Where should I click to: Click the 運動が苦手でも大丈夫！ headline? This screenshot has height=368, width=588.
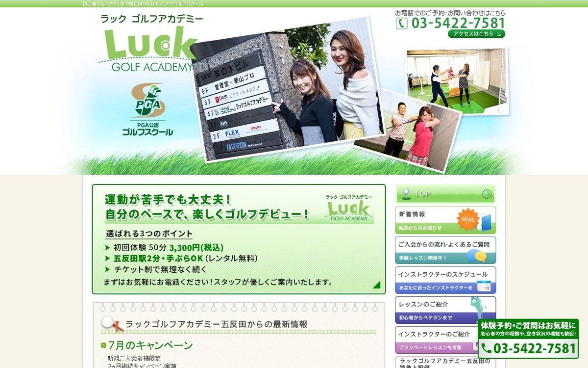pyautogui.click(x=168, y=200)
